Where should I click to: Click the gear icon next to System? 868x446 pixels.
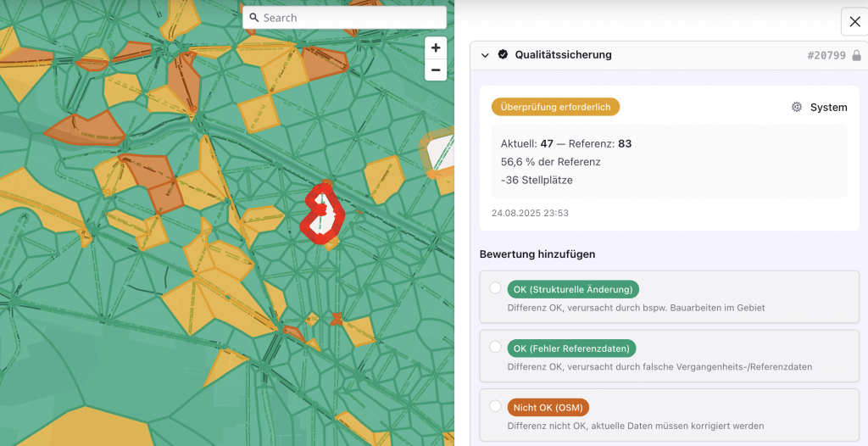tap(797, 107)
